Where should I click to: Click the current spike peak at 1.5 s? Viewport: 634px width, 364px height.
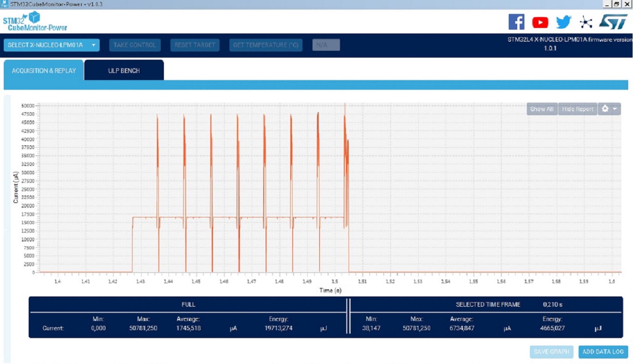tap(345, 104)
